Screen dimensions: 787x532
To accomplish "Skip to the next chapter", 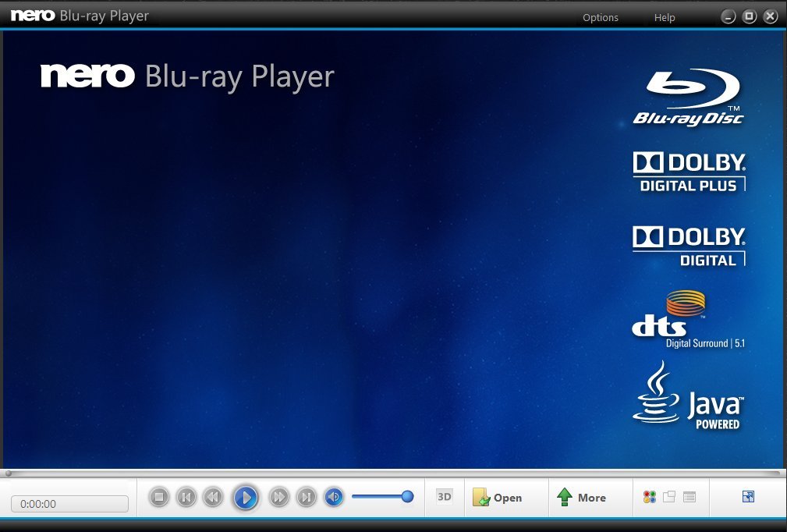I will tap(307, 497).
